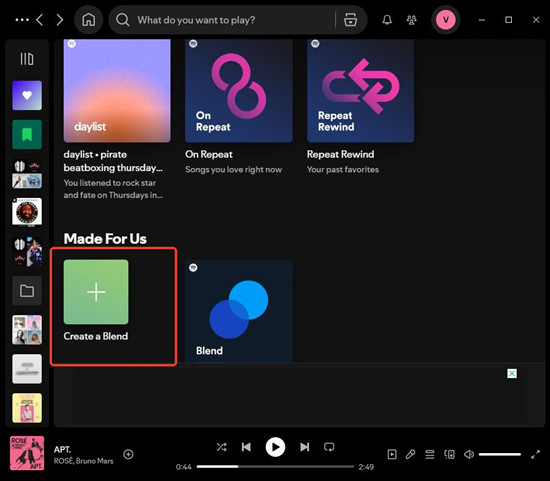Open the podcast thumbnail with a bearded man
Viewport: 550px width, 481px height.
point(27,212)
